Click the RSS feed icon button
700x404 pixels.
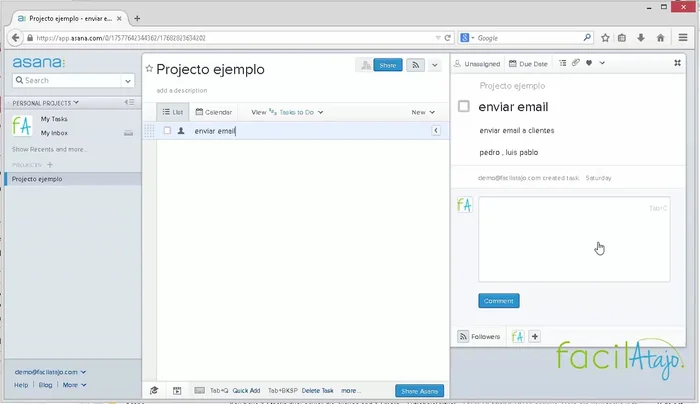[x=415, y=65]
